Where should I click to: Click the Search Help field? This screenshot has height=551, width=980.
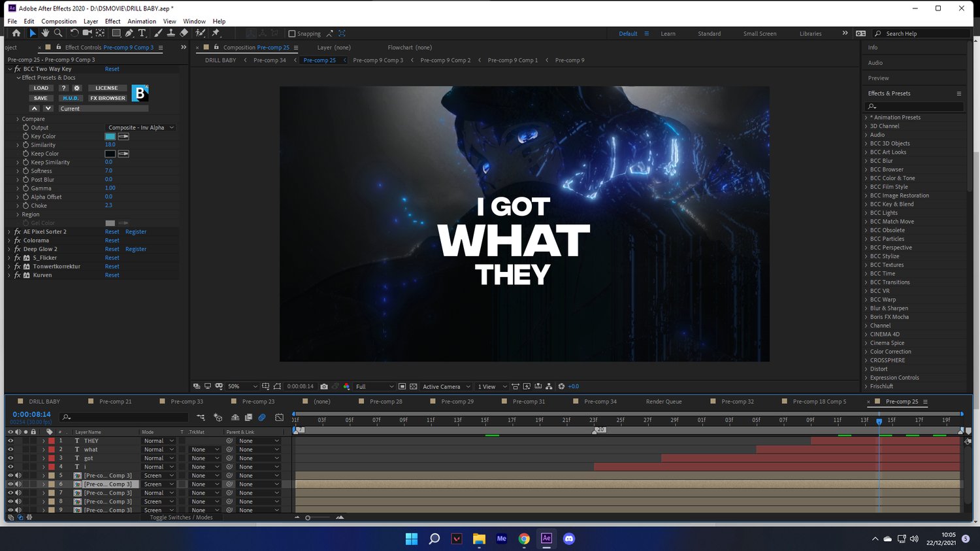point(921,33)
